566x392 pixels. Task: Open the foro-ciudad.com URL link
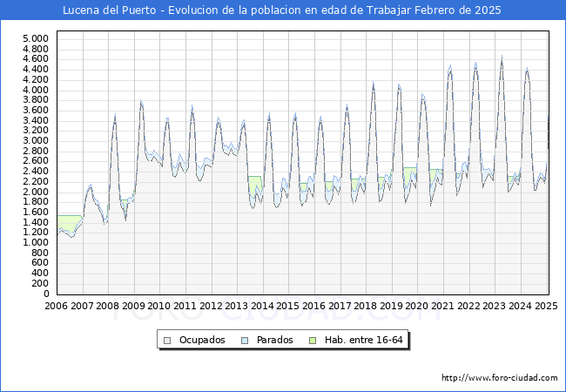500,378
